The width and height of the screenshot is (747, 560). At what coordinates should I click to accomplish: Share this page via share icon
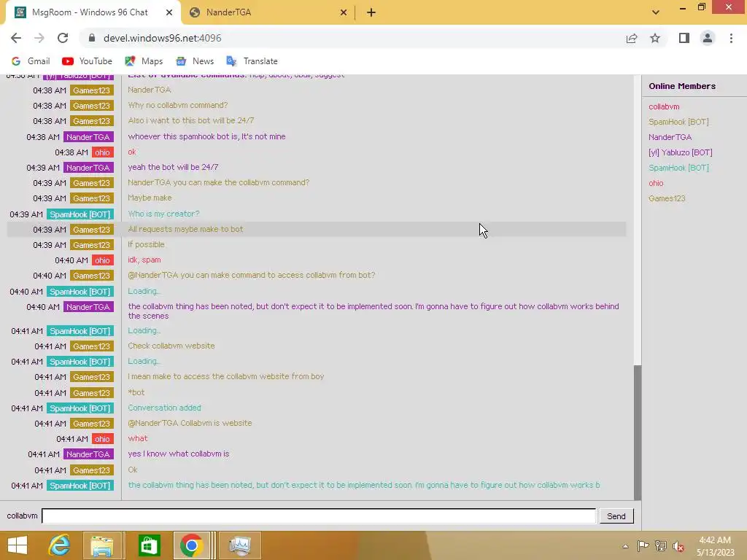tap(632, 38)
